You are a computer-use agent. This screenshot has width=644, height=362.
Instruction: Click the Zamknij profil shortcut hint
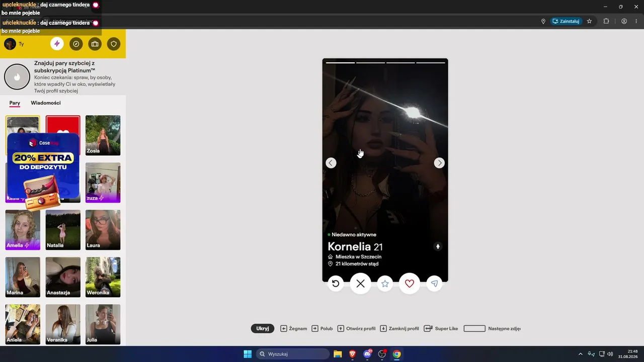click(x=399, y=328)
